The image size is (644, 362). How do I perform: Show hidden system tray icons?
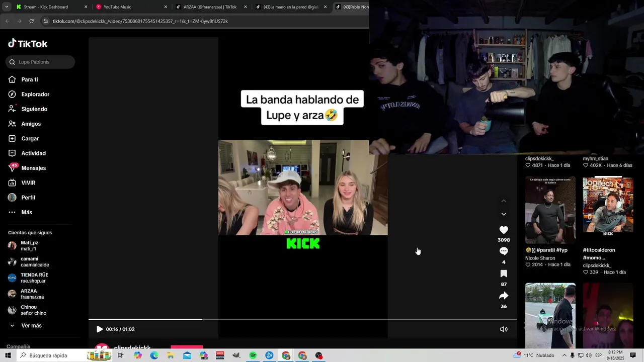pos(564,355)
